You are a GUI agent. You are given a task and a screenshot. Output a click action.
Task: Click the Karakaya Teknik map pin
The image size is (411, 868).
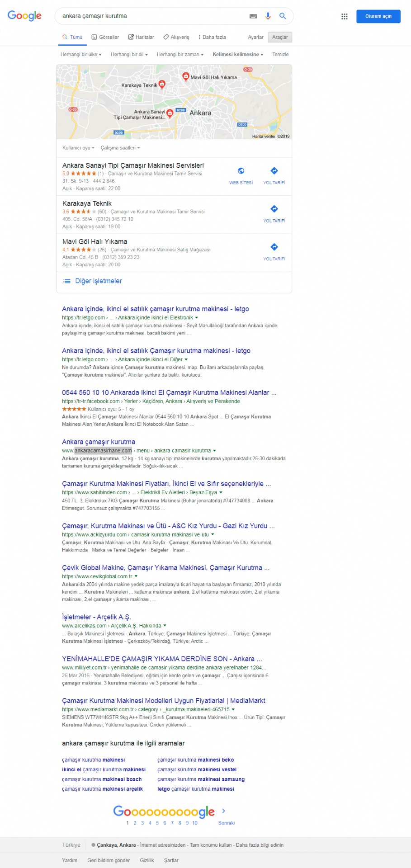(162, 84)
